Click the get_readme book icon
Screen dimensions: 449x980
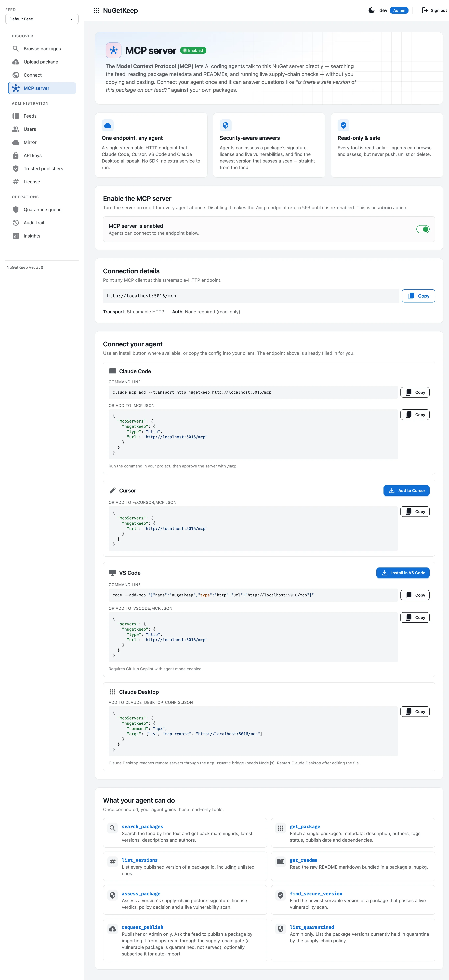click(281, 862)
